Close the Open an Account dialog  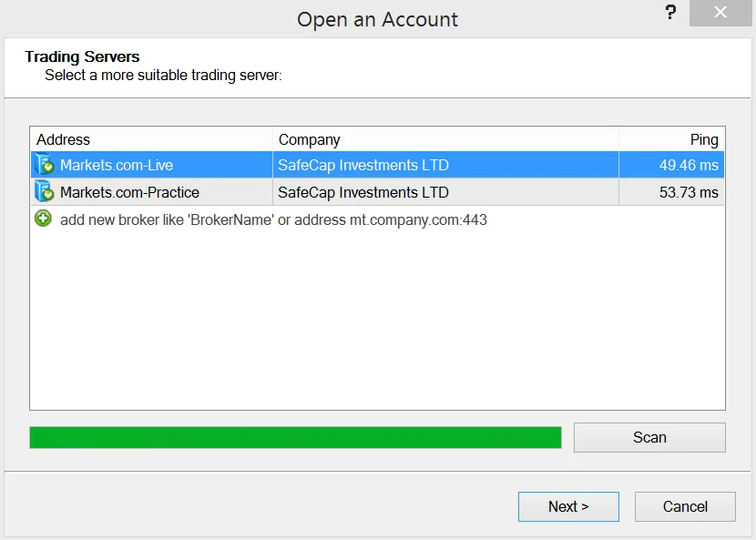pos(720,13)
